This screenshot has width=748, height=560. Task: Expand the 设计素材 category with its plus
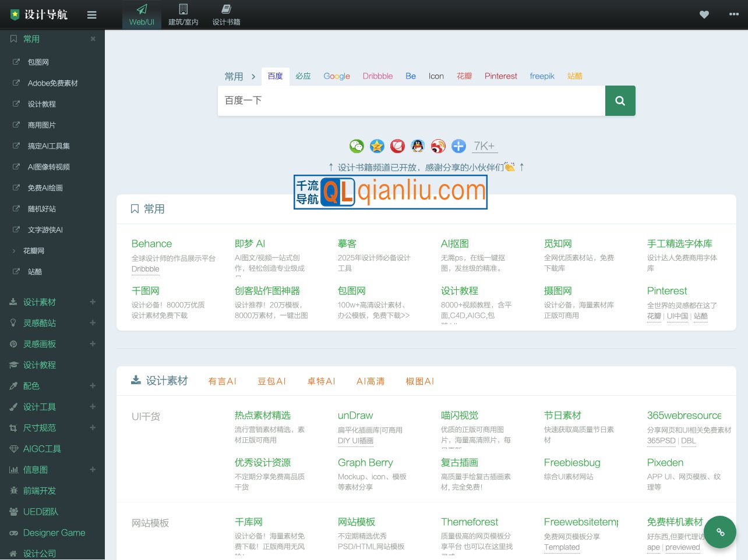(93, 302)
